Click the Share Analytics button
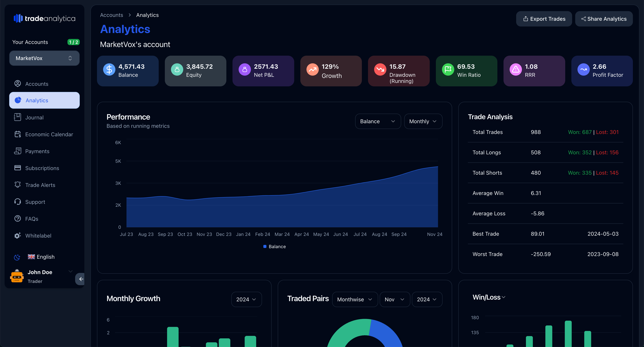 point(604,19)
